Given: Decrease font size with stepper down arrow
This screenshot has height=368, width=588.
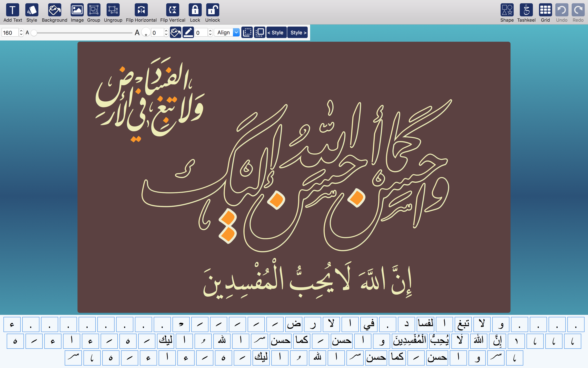Looking at the screenshot, I should tap(21, 35).
